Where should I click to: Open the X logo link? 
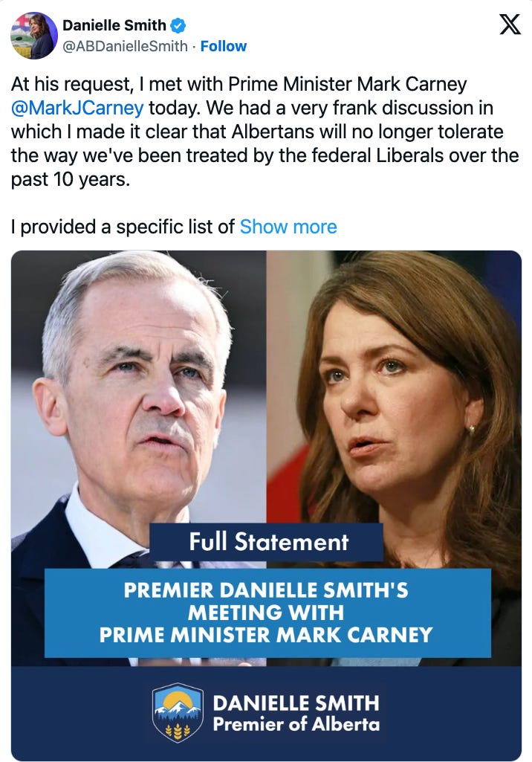pos(510,25)
